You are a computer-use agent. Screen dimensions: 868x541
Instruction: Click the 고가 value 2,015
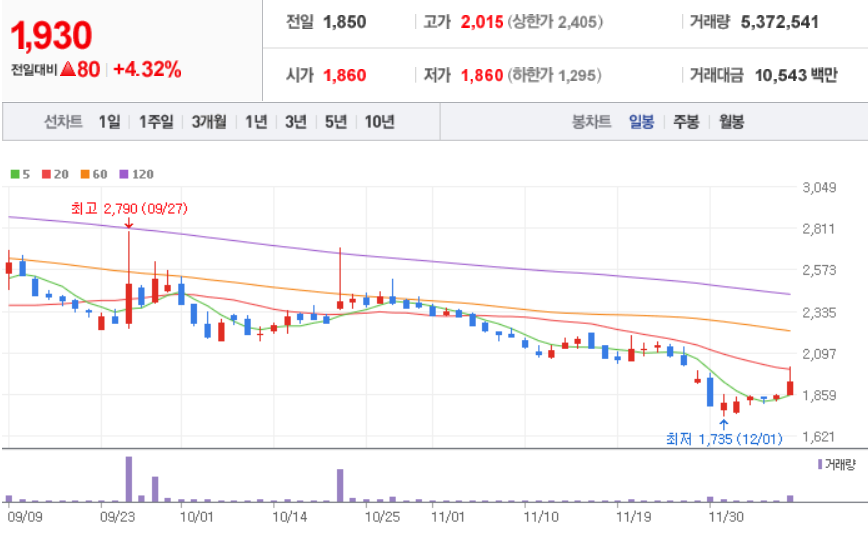482,22
